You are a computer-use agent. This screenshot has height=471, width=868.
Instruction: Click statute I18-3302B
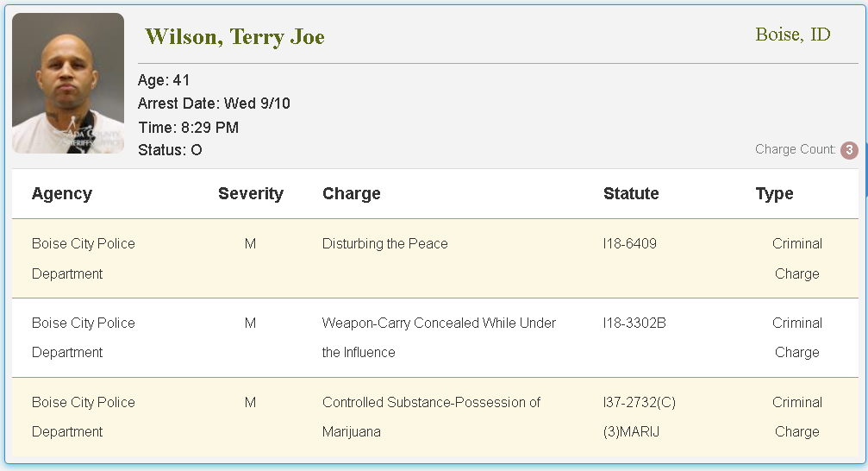coord(634,323)
